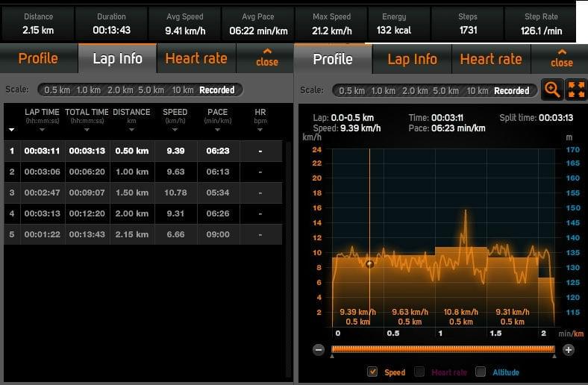The width and height of the screenshot is (588, 385).
Task: Switch to Heart rate tab in right panel
Action: click(490, 59)
